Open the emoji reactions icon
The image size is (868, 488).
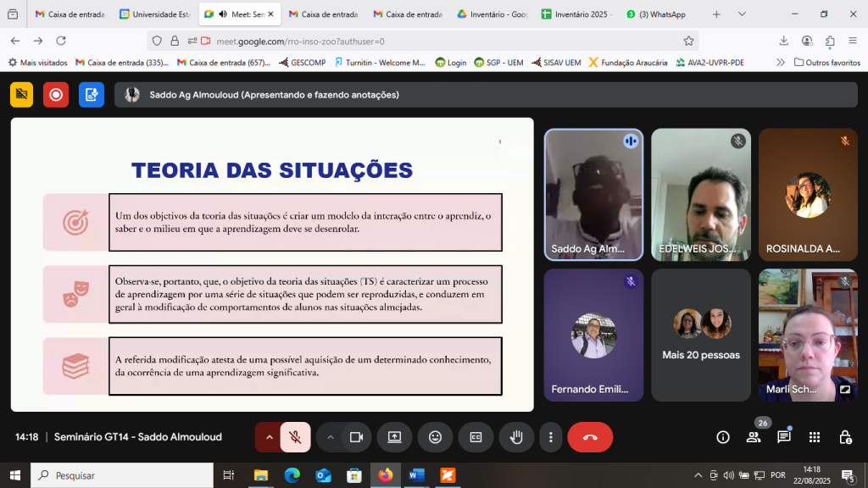click(435, 437)
